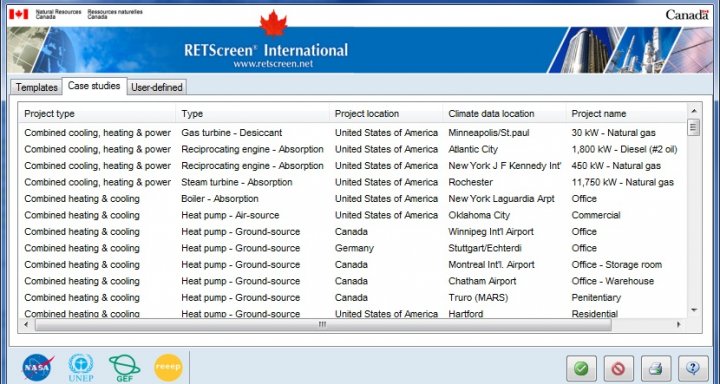Screen dimensions: 720x384
Task: Click the Office - Warehouse cell
Action: click(x=613, y=281)
